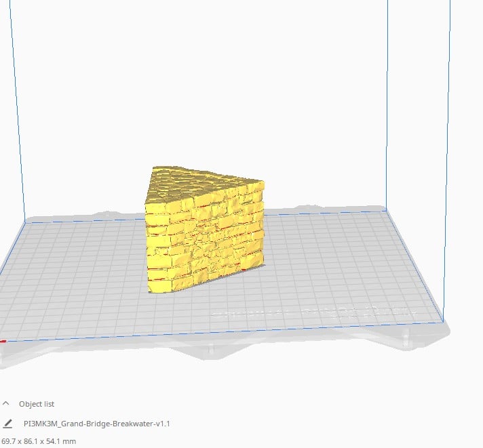
Task: Click the front-right corner of the build plate
Action: click(x=442, y=322)
